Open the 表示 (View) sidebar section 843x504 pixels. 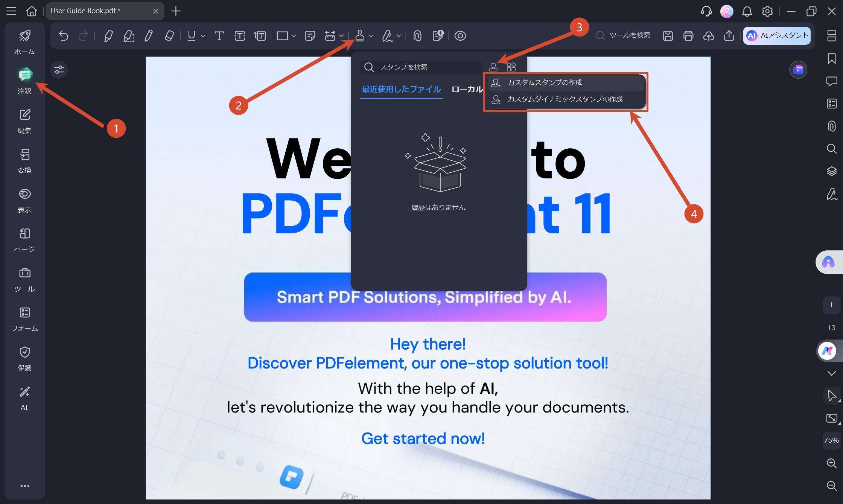click(24, 200)
